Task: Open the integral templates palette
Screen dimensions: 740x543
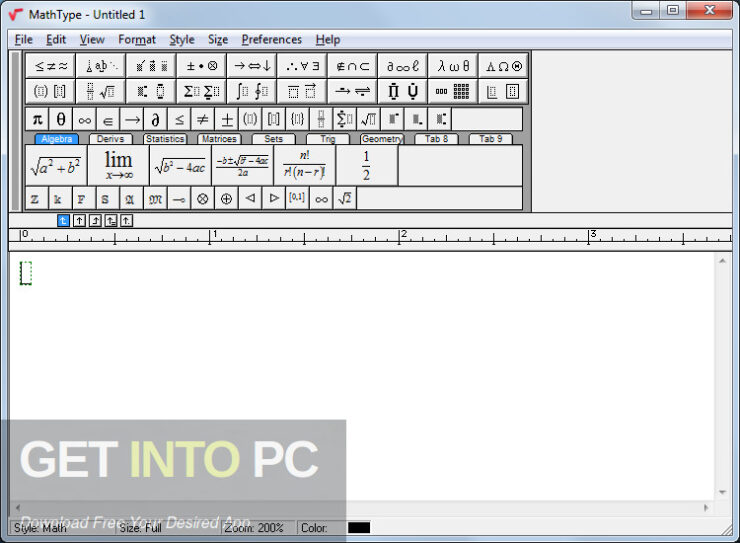Action: pos(252,91)
